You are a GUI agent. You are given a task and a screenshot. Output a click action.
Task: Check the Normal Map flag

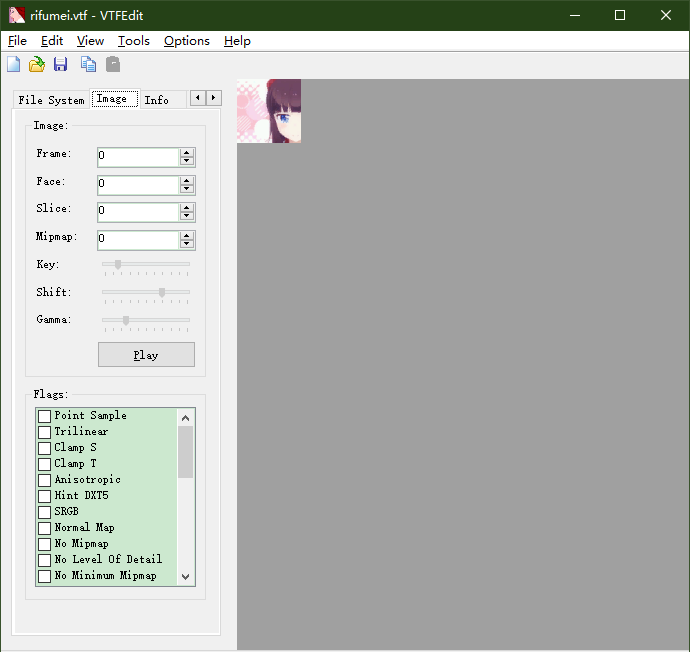click(x=44, y=528)
